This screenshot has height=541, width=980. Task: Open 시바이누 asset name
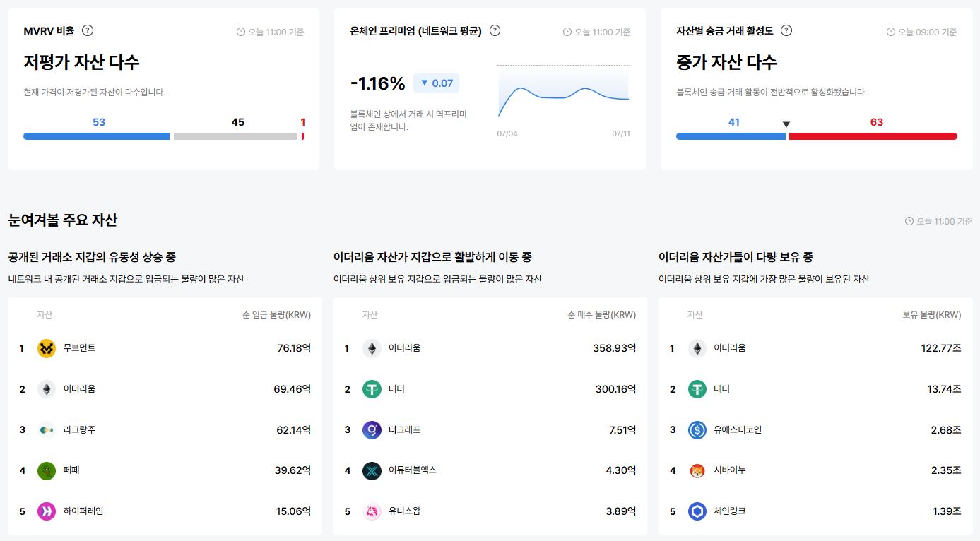[x=729, y=470]
